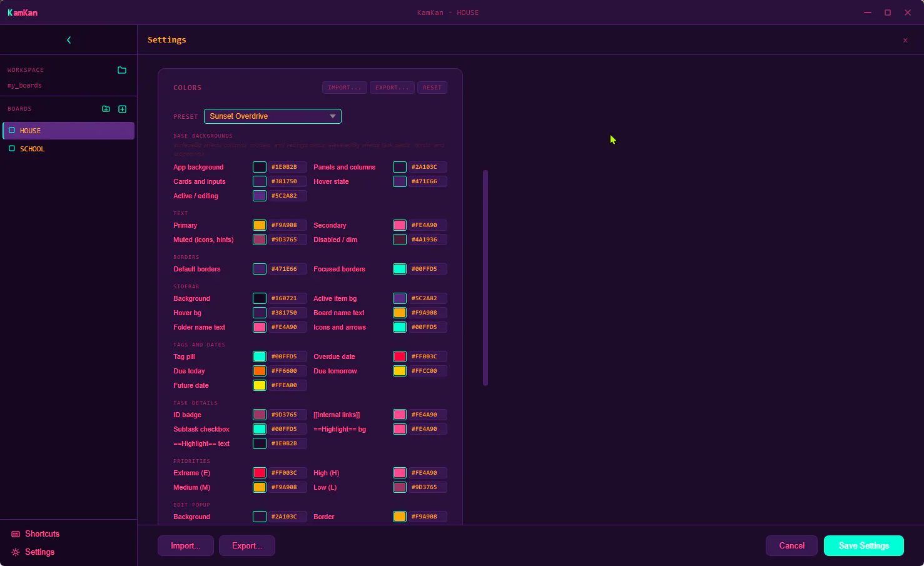
Task: Open ==Highlight== bg color swatch
Action: click(x=400, y=429)
